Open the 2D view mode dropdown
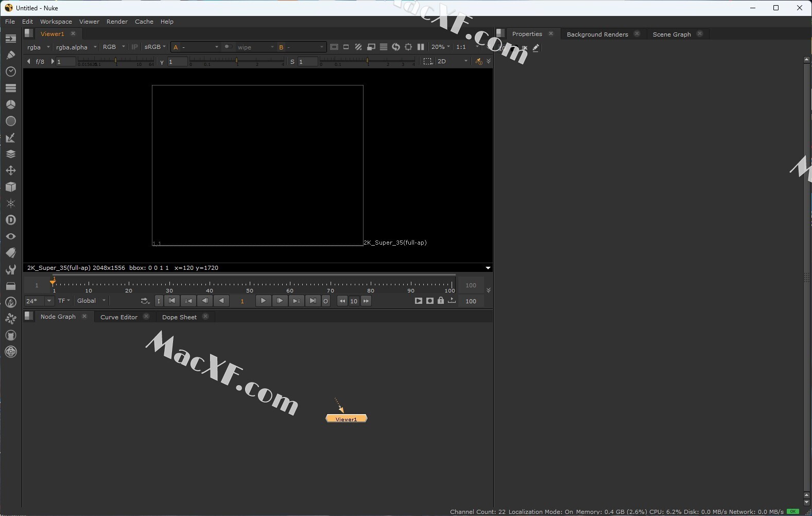Image resolution: width=812 pixels, height=516 pixels. click(453, 61)
